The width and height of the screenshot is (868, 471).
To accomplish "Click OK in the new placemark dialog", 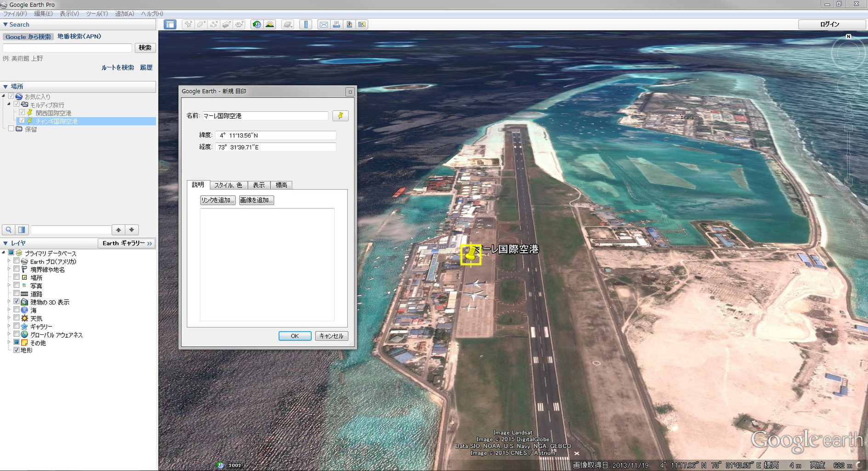I will [295, 336].
